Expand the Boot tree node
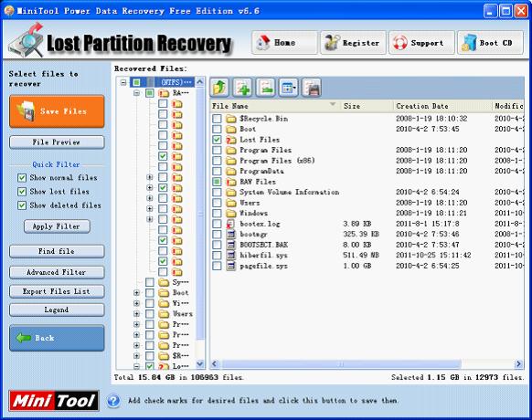Viewport: 532px width, 420px height. [137, 293]
